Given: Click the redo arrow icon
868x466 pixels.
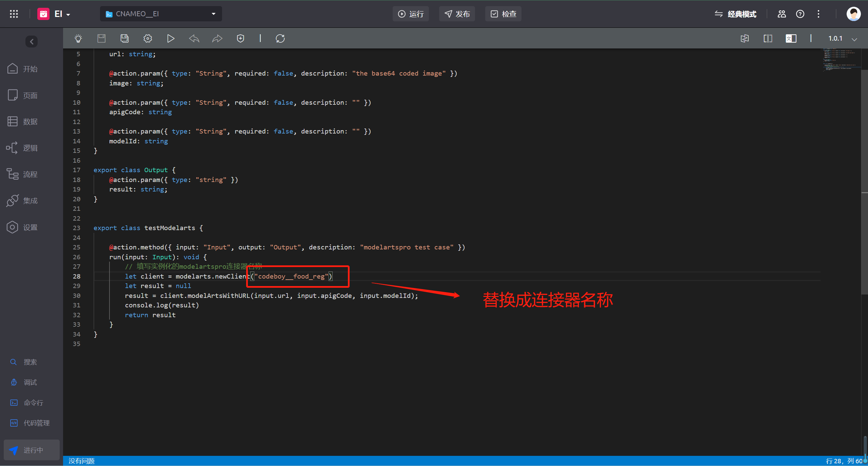Looking at the screenshot, I should (217, 39).
